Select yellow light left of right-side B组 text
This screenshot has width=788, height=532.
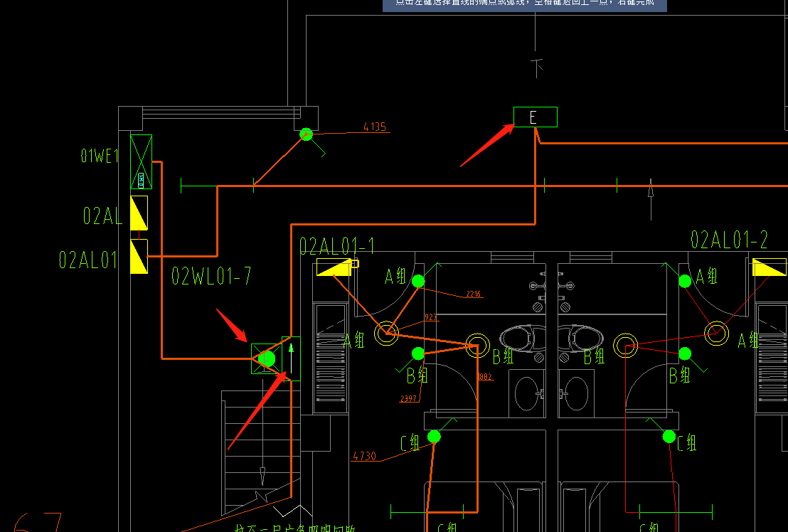pos(626,346)
